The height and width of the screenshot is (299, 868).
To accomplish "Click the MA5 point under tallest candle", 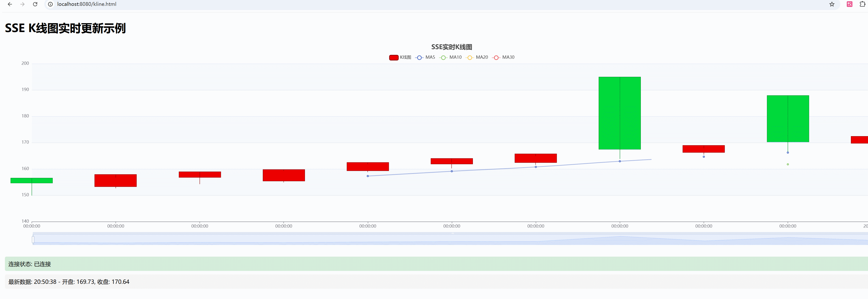I will 620,161.
